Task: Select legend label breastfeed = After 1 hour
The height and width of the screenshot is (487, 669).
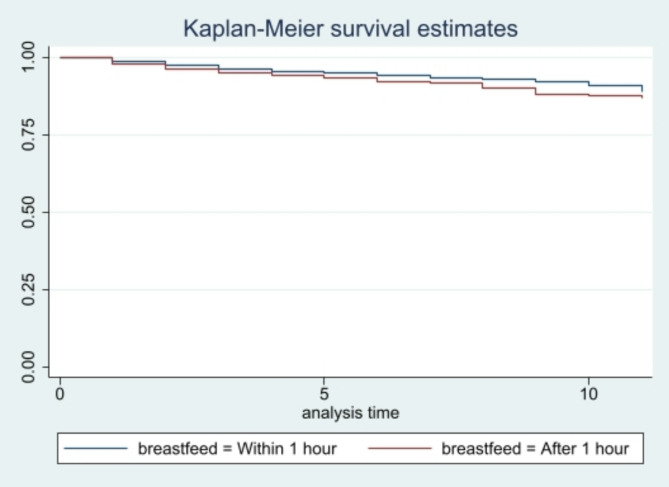Action: click(x=535, y=449)
